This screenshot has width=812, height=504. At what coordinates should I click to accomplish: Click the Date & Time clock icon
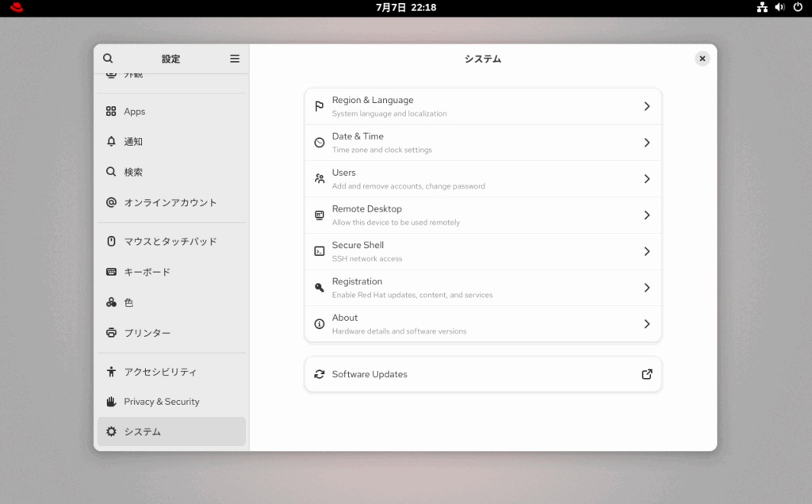[319, 143]
